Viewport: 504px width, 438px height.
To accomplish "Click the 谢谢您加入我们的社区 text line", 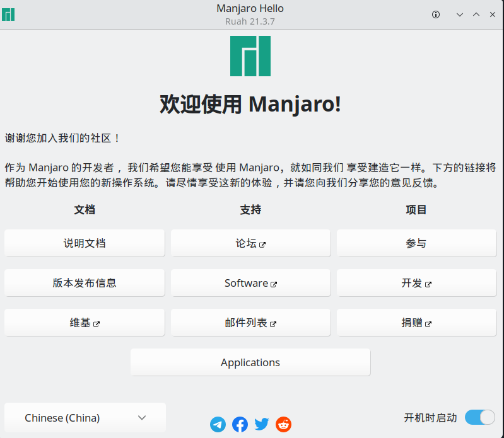I will (x=62, y=138).
